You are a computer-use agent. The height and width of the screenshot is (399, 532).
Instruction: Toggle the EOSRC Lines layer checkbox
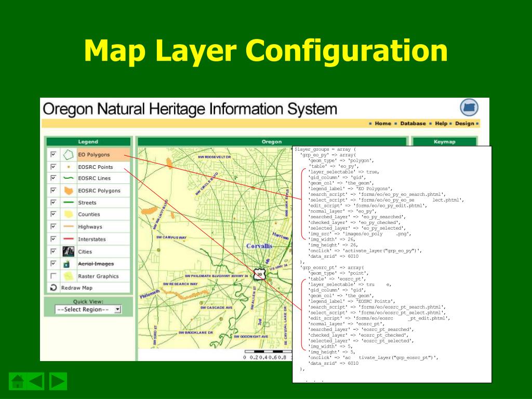[54, 178]
